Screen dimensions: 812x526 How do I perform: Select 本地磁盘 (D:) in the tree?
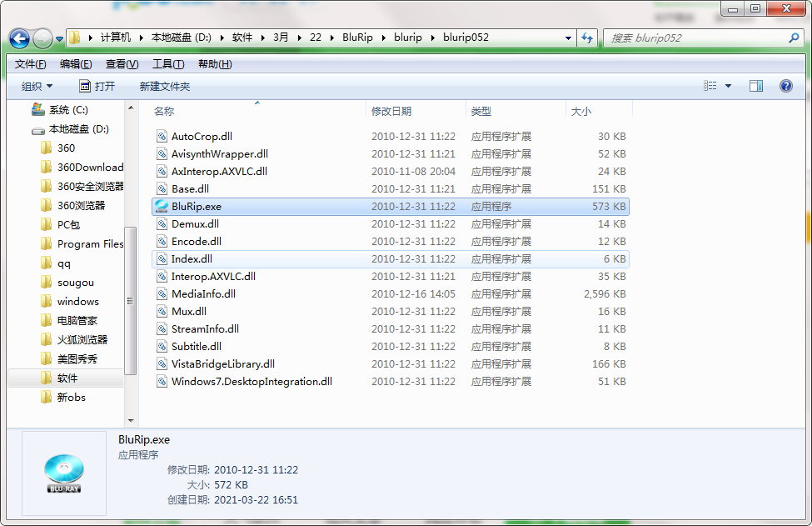click(x=70, y=129)
